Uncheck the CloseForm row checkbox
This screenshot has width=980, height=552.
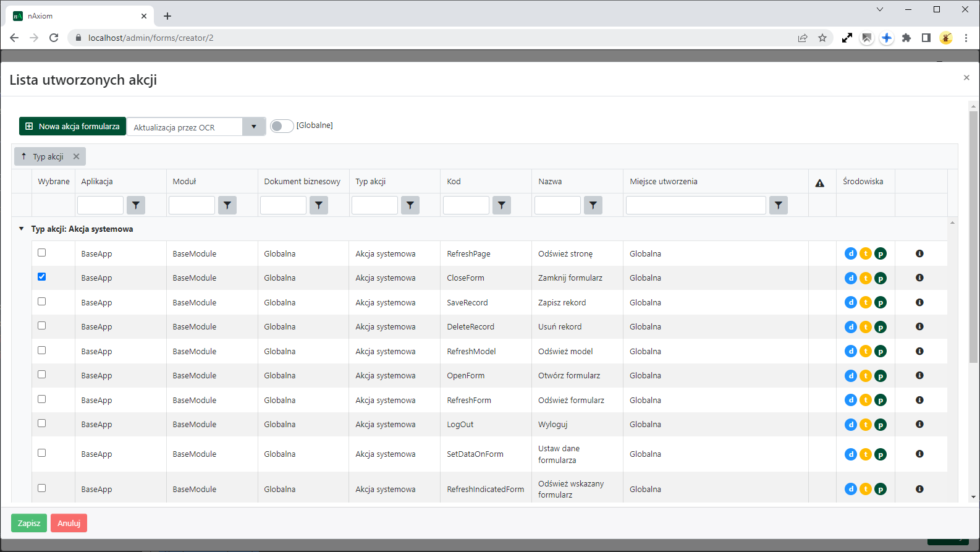pos(42,277)
